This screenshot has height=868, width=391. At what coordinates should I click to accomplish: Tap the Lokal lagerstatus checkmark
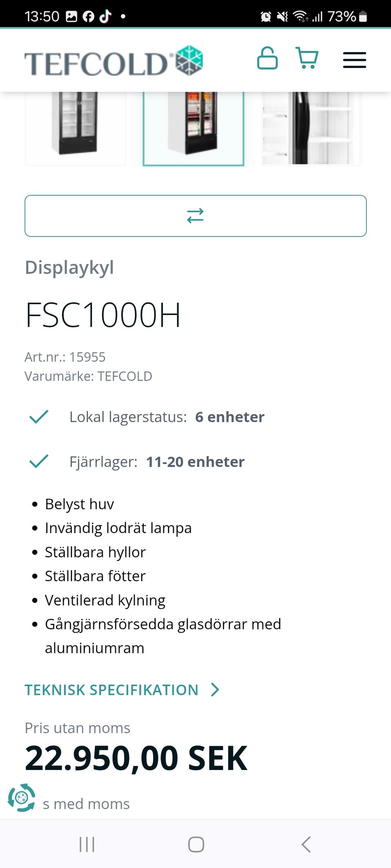click(39, 417)
